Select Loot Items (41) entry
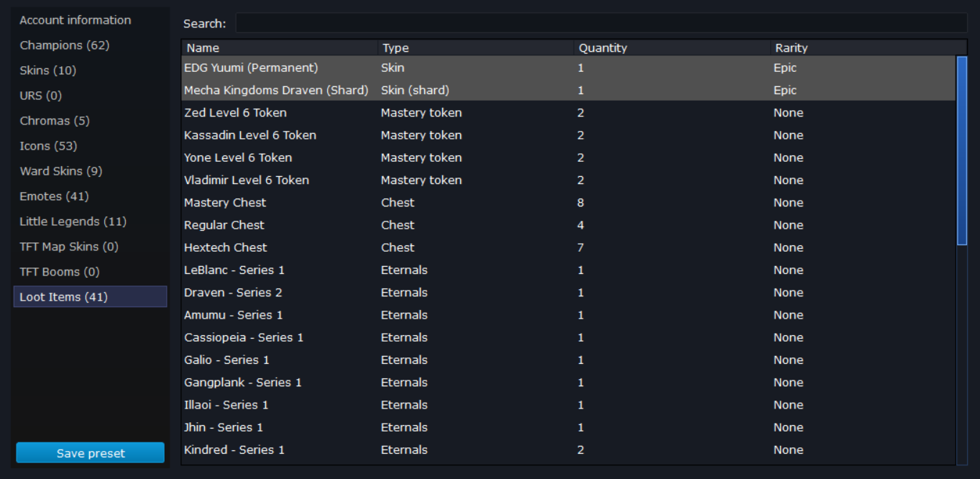Image resolution: width=980 pixels, height=479 pixels. click(x=90, y=297)
